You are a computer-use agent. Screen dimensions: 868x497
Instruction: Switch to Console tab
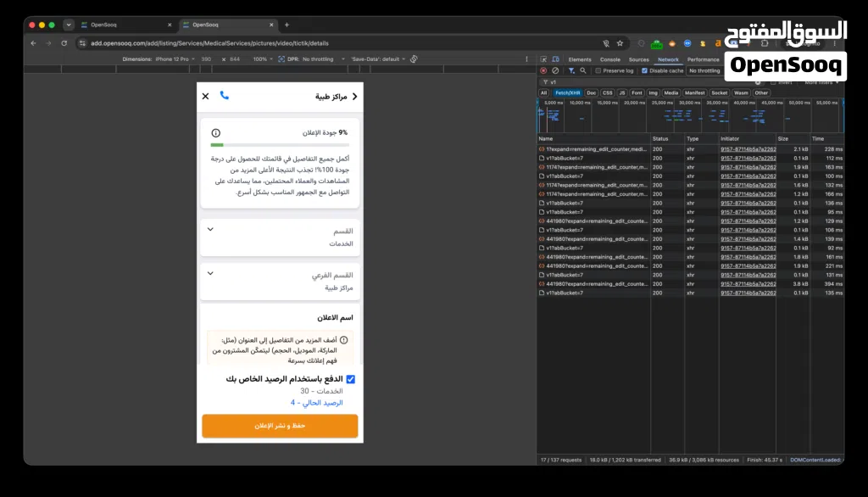point(610,59)
